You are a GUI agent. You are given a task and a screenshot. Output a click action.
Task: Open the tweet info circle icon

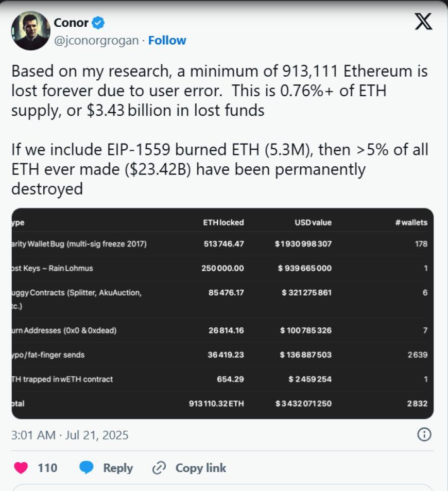point(424,434)
